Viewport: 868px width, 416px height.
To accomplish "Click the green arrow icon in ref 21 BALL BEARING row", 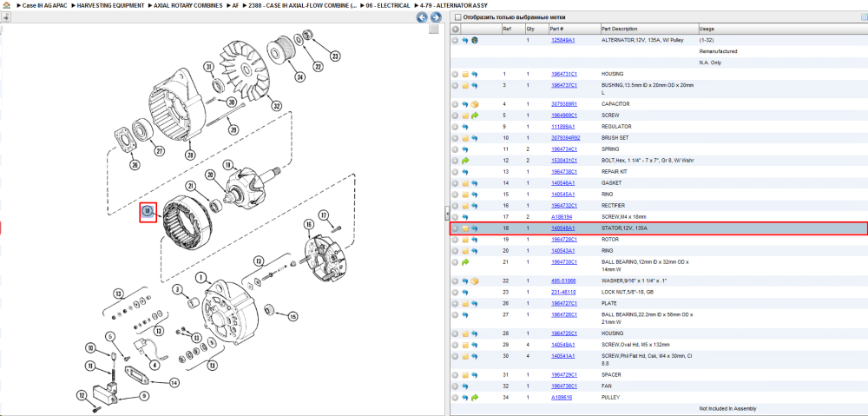I will 465,262.
